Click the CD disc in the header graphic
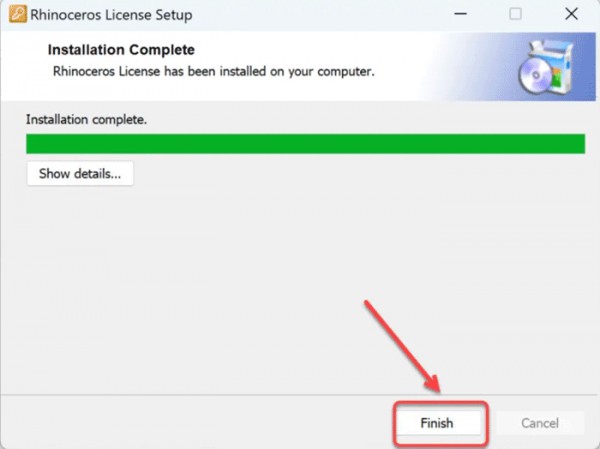 (x=535, y=76)
